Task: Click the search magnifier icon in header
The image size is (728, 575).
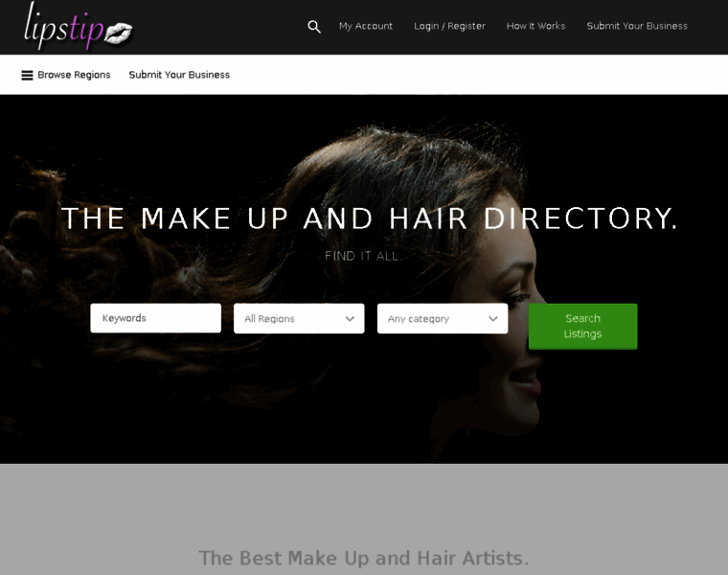Action: [x=314, y=27]
